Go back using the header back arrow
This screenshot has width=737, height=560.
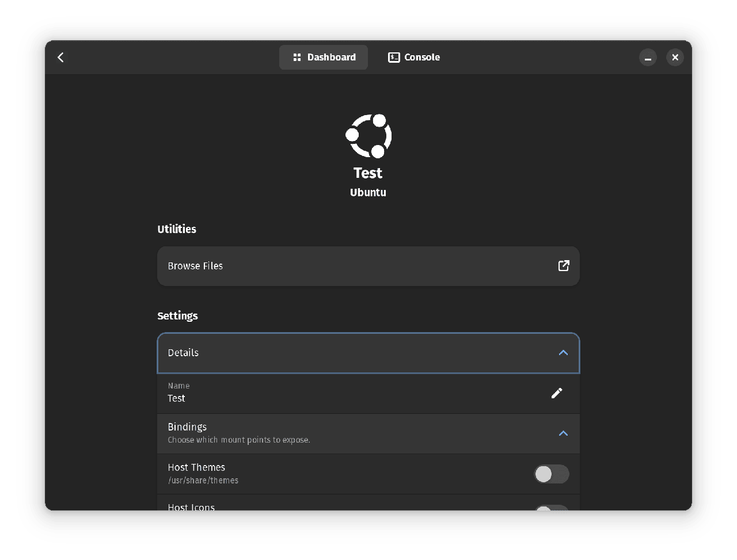61,57
